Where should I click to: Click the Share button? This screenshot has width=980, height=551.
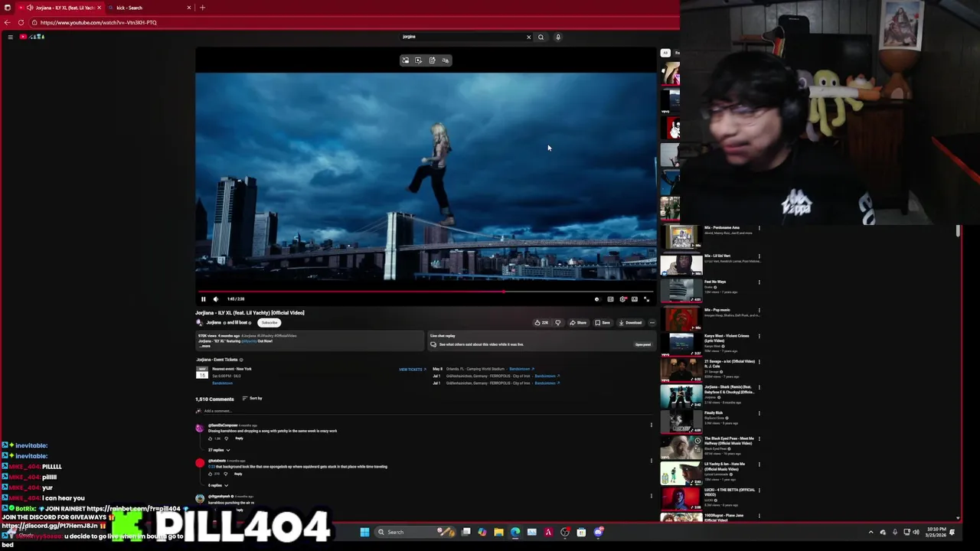(578, 322)
